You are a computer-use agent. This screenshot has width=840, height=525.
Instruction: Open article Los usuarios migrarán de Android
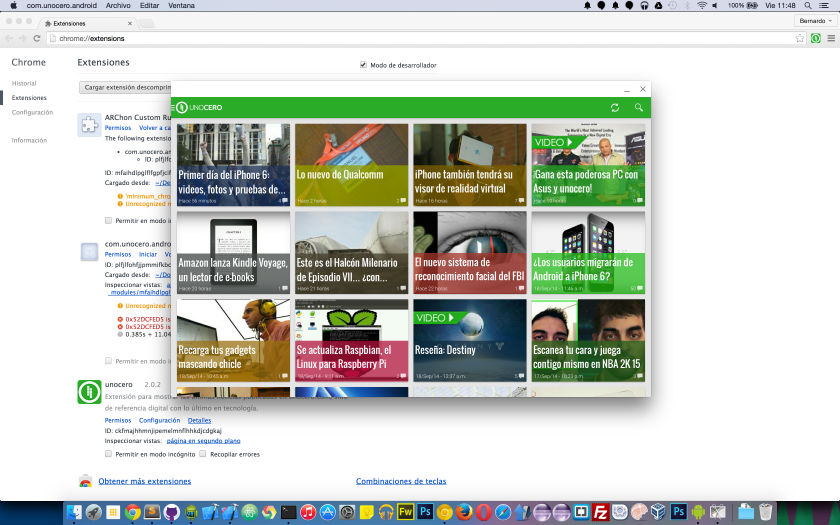click(588, 252)
